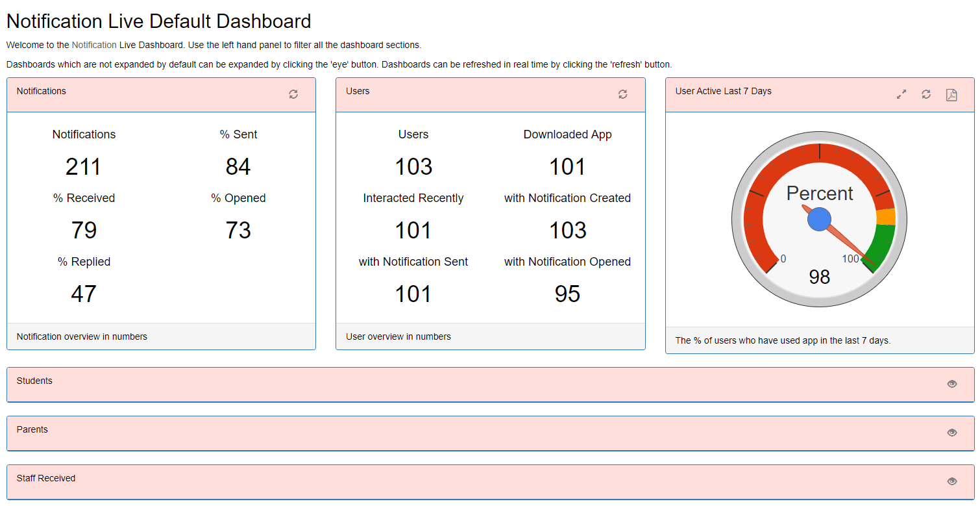Screen dimensions: 980x506
Task: Click the Notifications panel header title
Action: 42,91
